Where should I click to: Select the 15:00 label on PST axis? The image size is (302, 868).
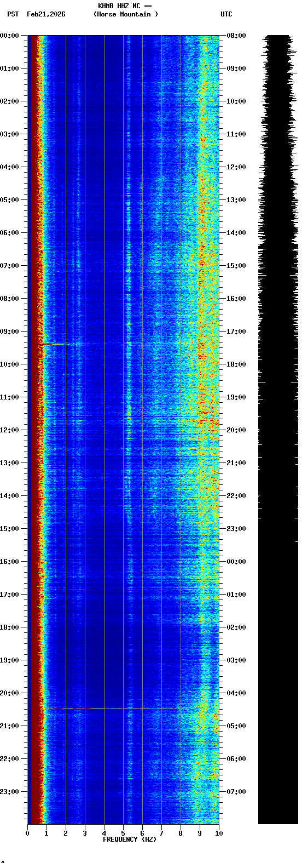(x=10, y=529)
